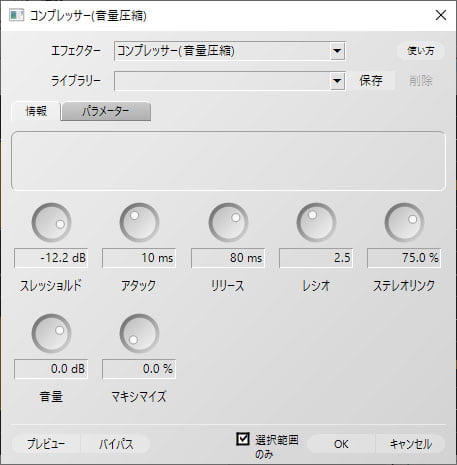457x465 pixels.
Task: Open the エフェクター combo box
Action: [229, 51]
